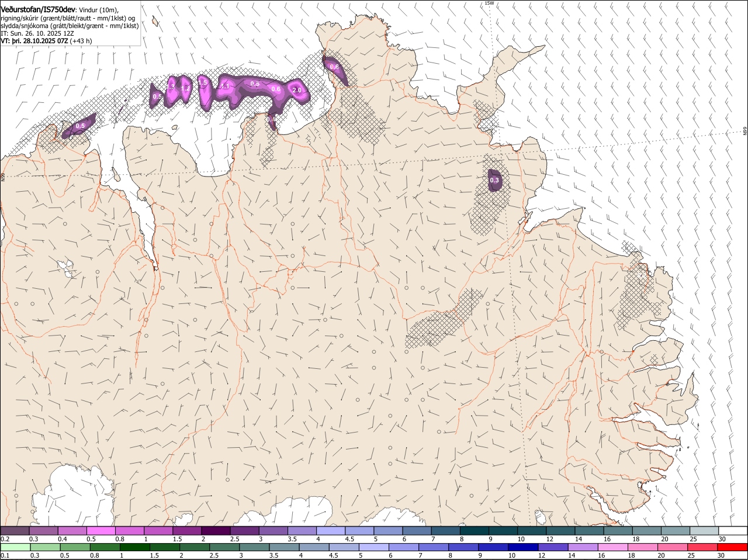Screen dimensions: 748x560
Task: Click the 0.1 label under the rain legend
Action: [x=5, y=555]
